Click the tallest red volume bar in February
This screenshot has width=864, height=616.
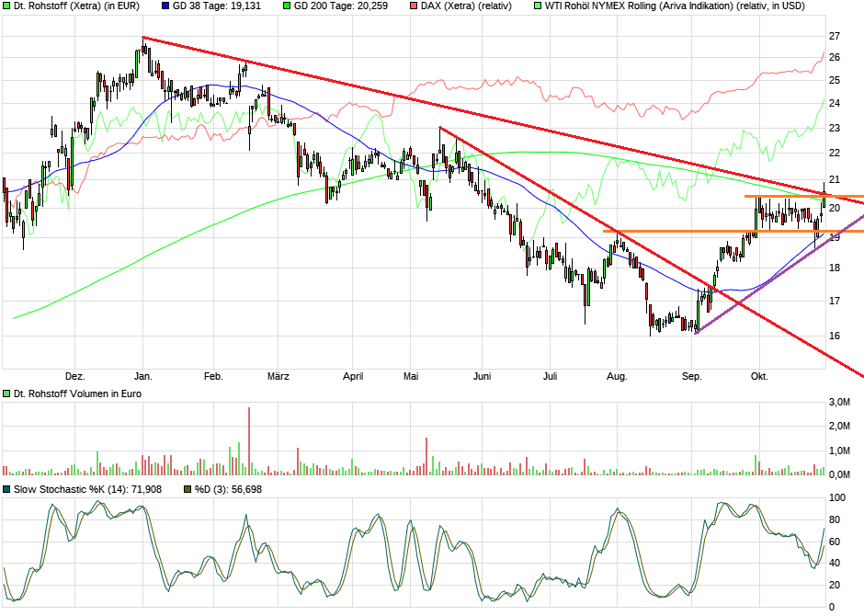click(249, 440)
